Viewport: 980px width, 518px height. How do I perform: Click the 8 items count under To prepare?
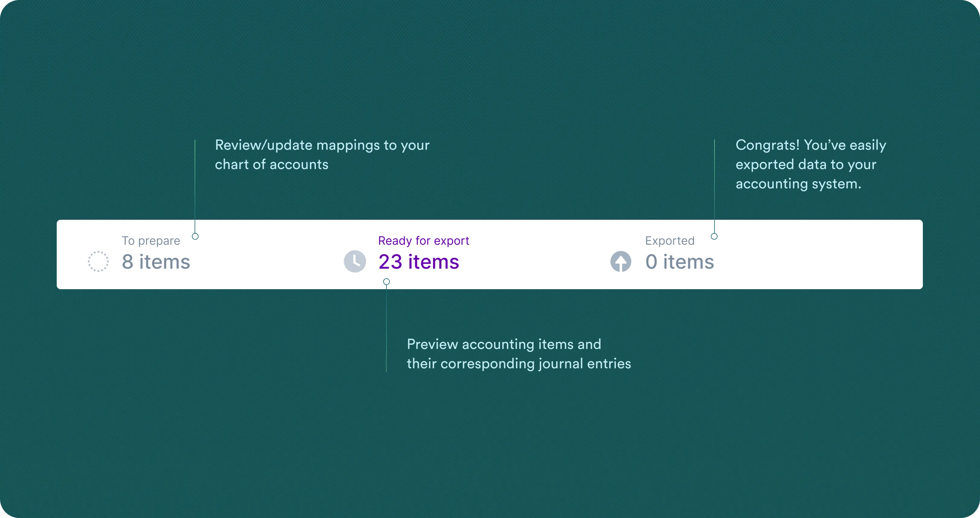(x=156, y=261)
